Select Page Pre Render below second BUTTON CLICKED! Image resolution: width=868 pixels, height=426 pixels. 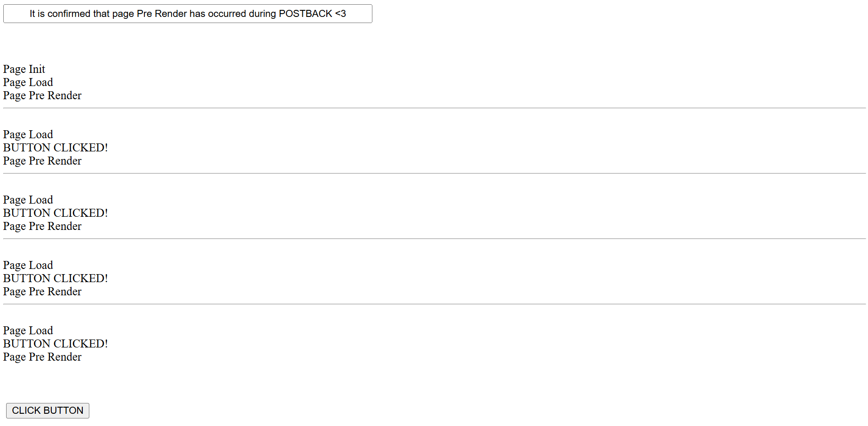pyautogui.click(x=42, y=226)
